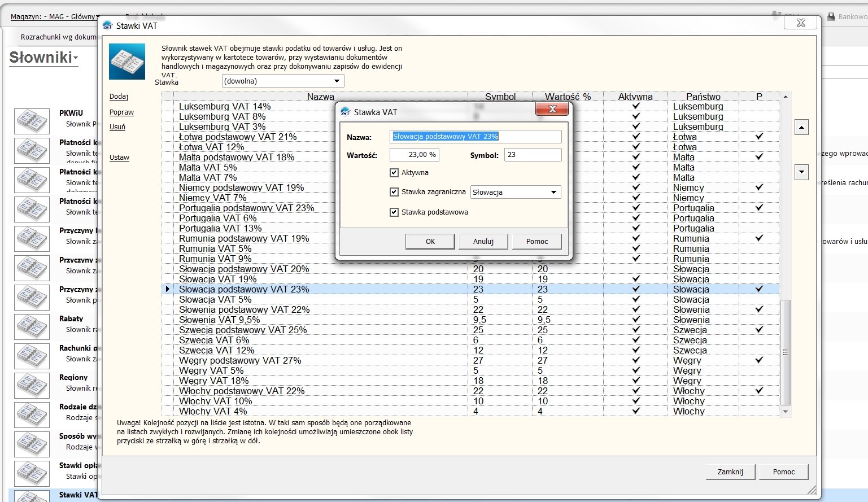Click the Usuń link

pos(117,127)
